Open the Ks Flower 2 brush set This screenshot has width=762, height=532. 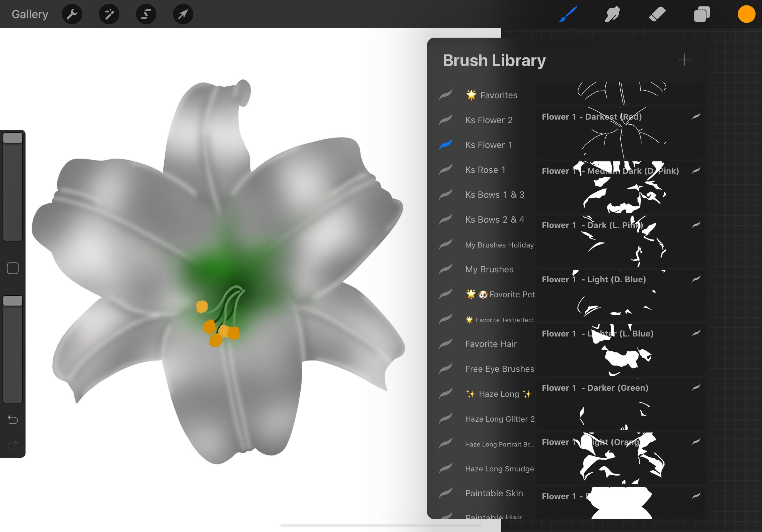[x=489, y=120]
